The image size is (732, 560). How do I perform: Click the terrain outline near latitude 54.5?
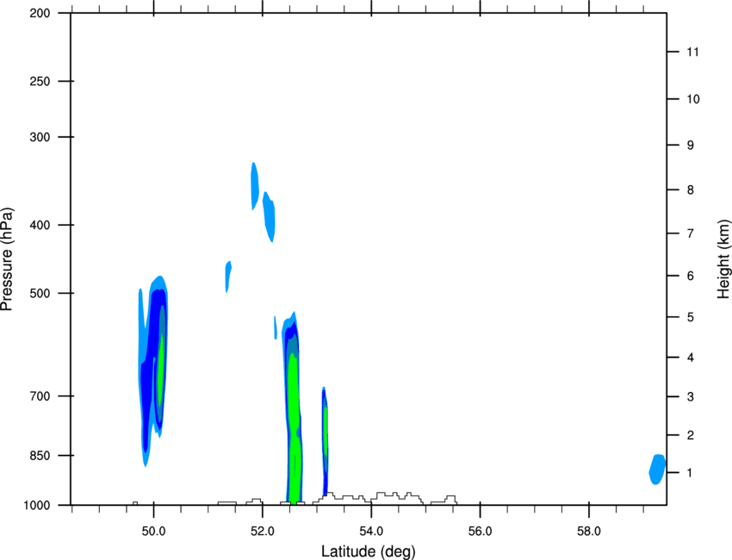coord(397,497)
